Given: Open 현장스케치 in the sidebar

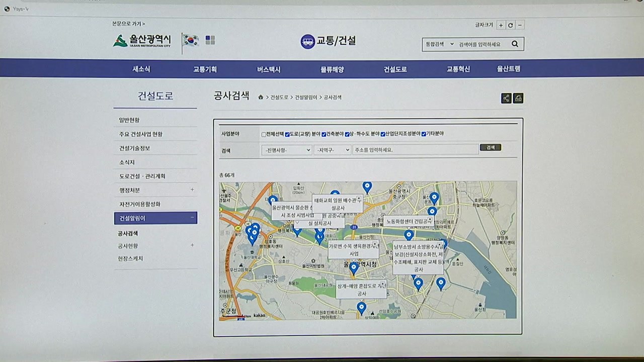Looking at the screenshot, I should tap(130, 258).
